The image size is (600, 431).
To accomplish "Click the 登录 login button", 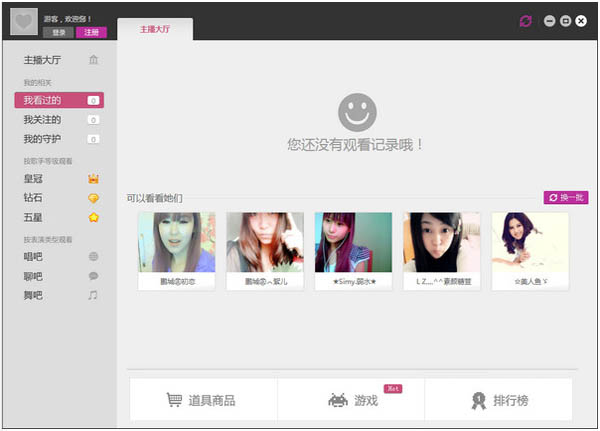I will (x=59, y=33).
